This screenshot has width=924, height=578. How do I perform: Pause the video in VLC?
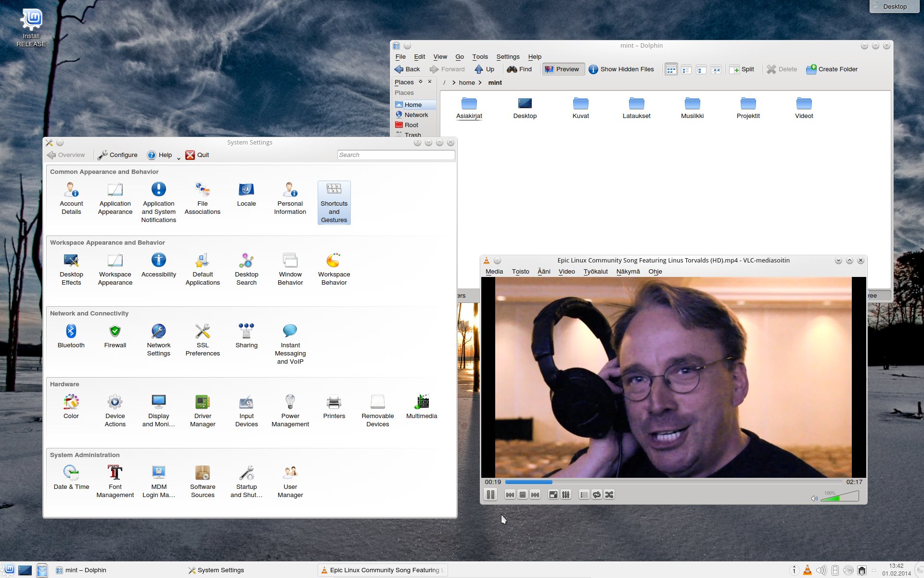(490, 495)
